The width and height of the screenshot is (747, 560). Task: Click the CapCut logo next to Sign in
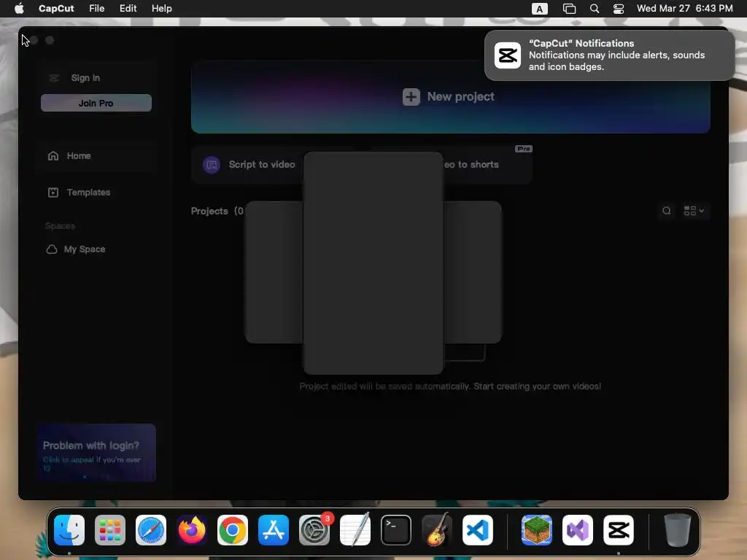pos(54,77)
